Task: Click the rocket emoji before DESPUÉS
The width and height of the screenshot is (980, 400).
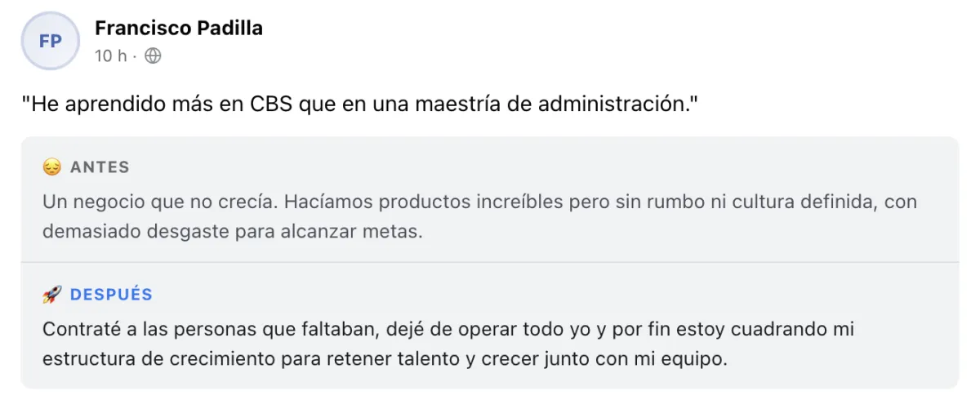Action: pos(51,295)
